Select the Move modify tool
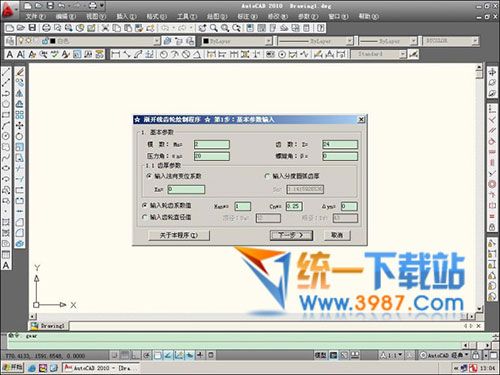The height and width of the screenshot is (375, 500). pos(20,125)
